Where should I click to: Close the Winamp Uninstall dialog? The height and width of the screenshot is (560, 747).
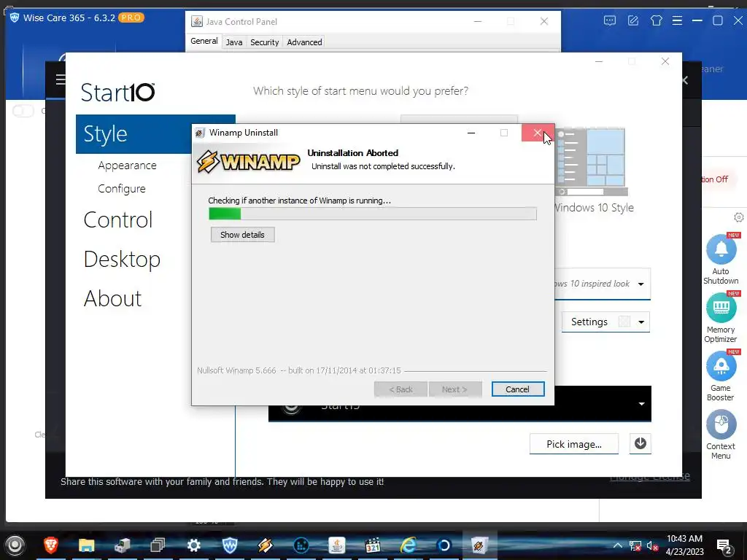538,133
